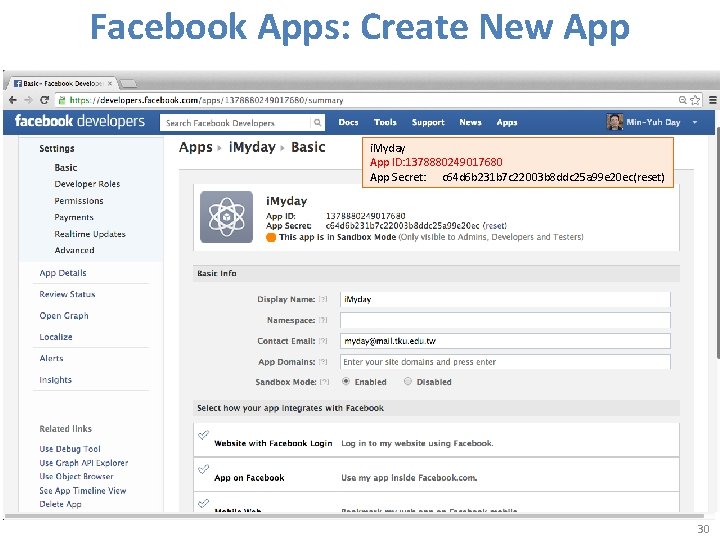
Task: Click checkmark icon for Website with Facebook Login
Action: [203, 435]
